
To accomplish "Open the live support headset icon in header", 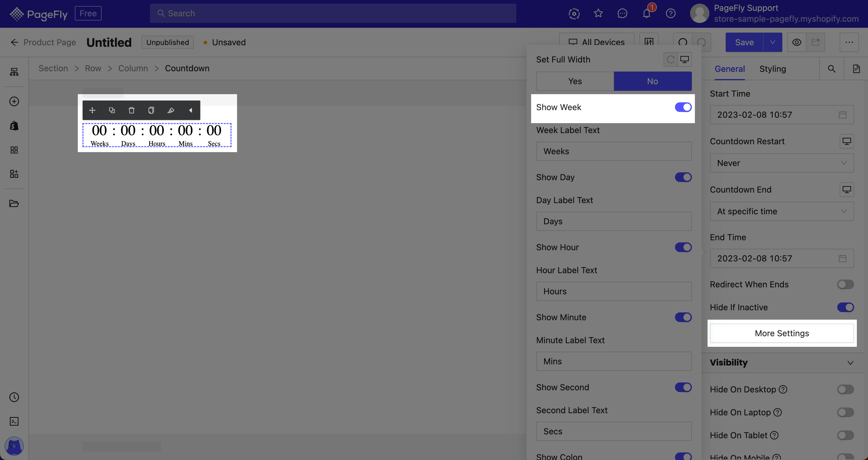I will (x=574, y=14).
